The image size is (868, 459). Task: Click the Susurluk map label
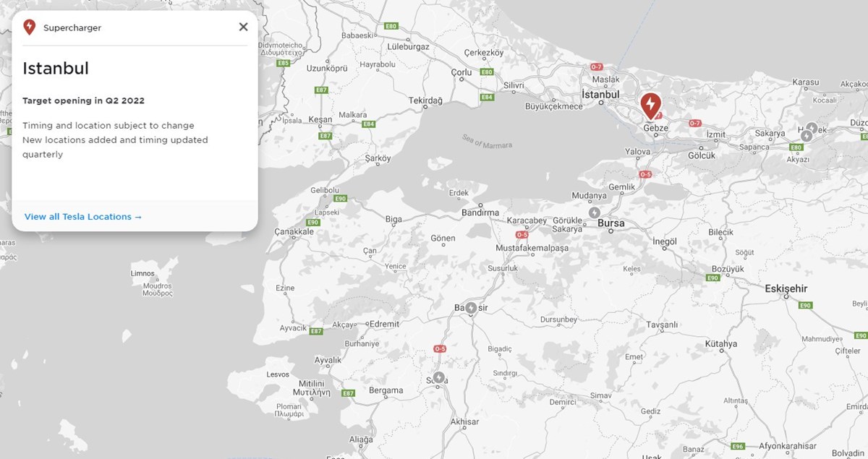point(503,268)
